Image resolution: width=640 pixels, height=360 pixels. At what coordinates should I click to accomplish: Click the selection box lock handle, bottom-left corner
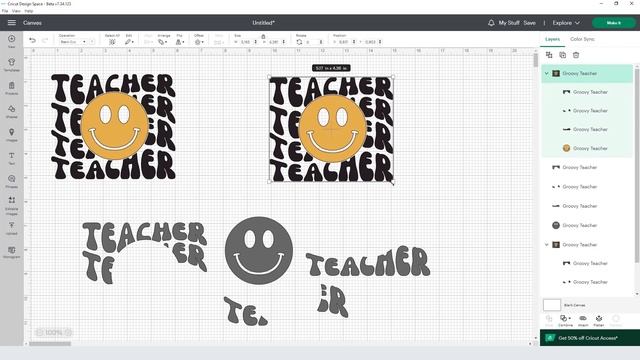pos(269,182)
